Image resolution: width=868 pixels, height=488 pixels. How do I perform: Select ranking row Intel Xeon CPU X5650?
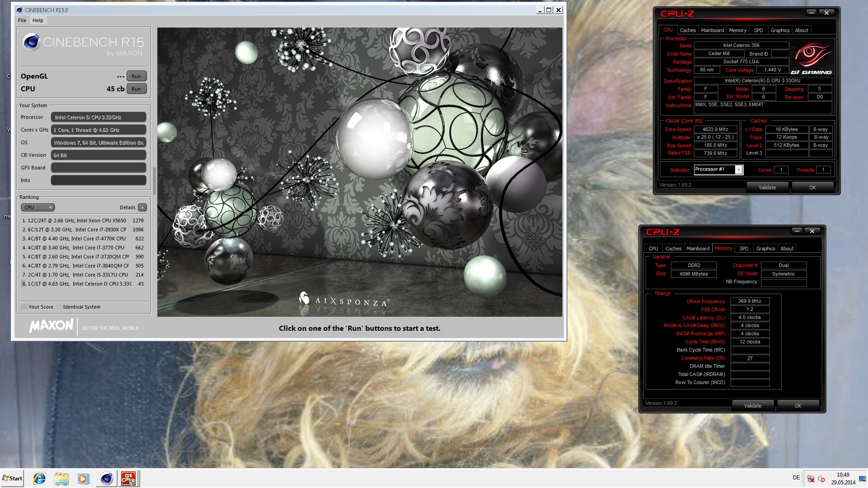pyautogui.click(x=84, y=221)
